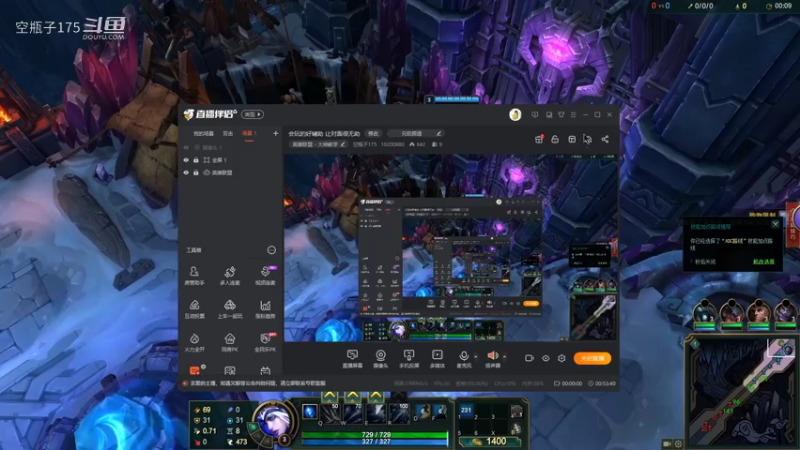Viewport: 800px width, 450px height.
Task: Open the skin shirt icon in title bar
Action: [x=561, y=115]
